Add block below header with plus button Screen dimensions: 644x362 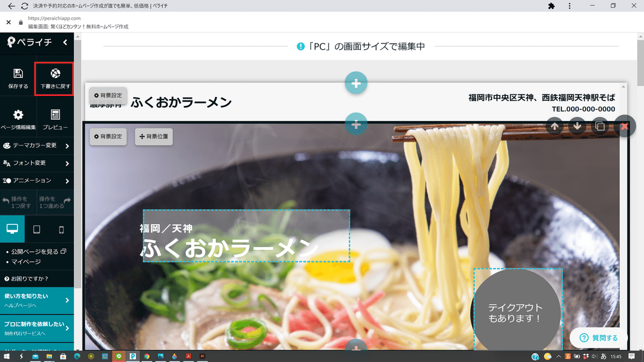[356, 124]
